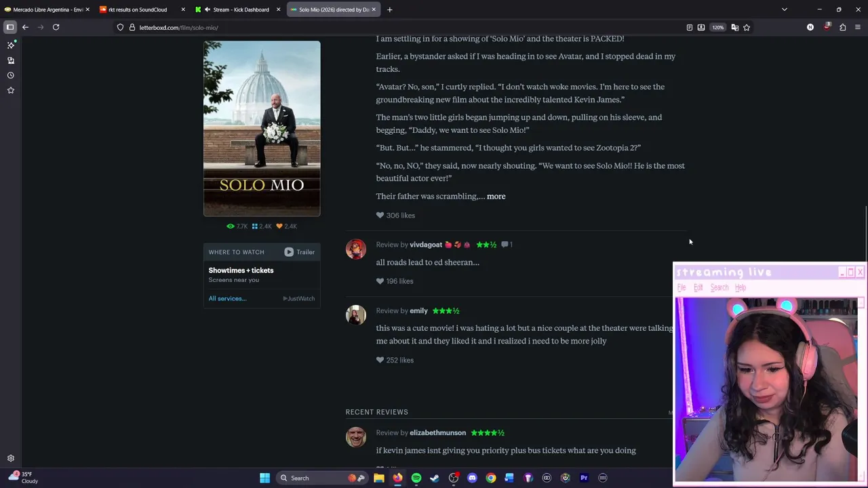Open Help menu in streaming live overlay
Image resolution: width=868 pixels, height=488 pixels.
coord(740,288)
